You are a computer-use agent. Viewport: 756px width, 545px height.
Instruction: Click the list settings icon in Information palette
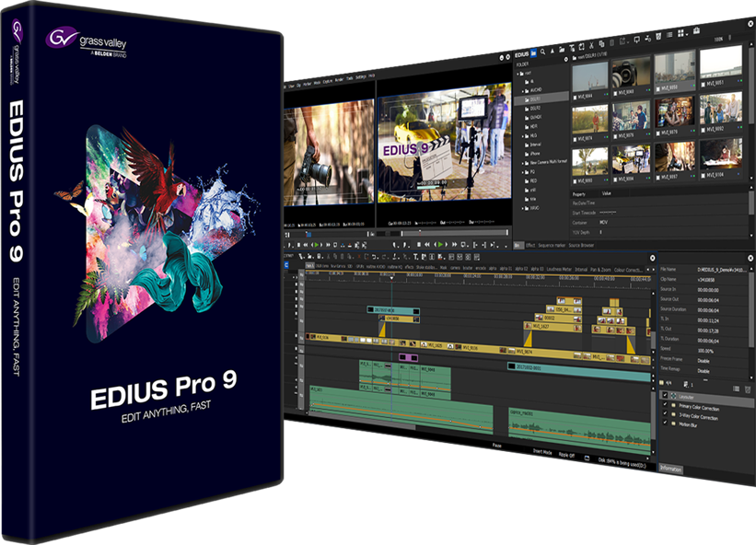click(737, 388)
